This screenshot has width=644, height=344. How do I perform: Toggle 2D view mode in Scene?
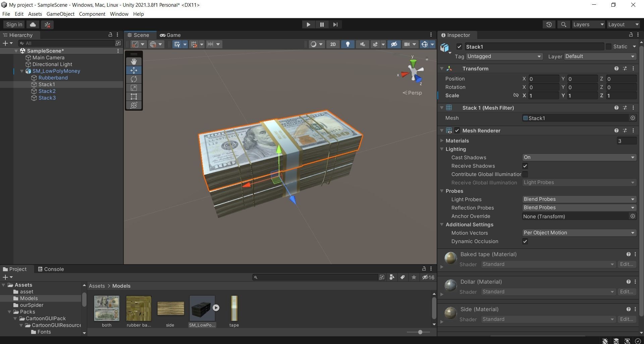pyautogui.click(x=333, y=44)
